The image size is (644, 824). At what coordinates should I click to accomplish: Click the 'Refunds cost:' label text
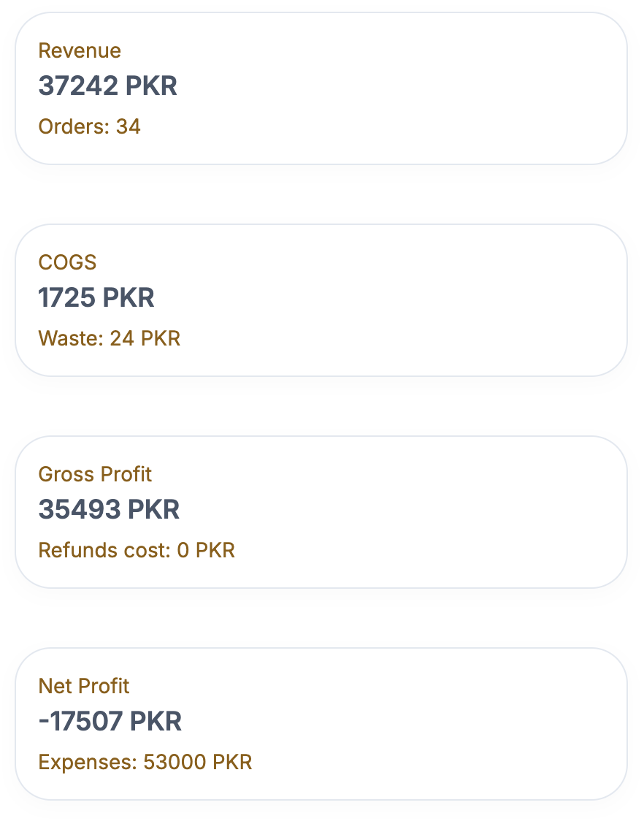[x=104, y=551]
